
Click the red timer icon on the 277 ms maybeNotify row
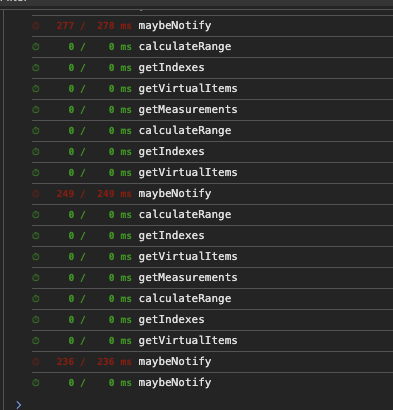click(36, 26)
